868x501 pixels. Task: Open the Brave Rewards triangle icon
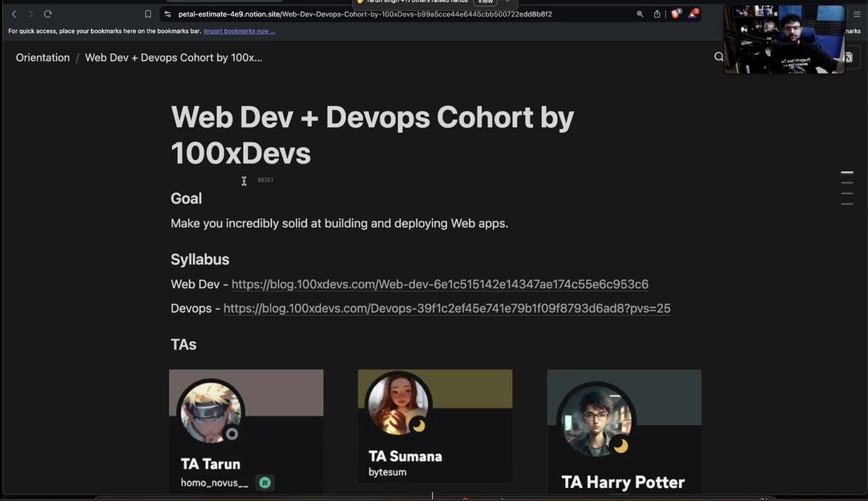click(x=694, y=14)
